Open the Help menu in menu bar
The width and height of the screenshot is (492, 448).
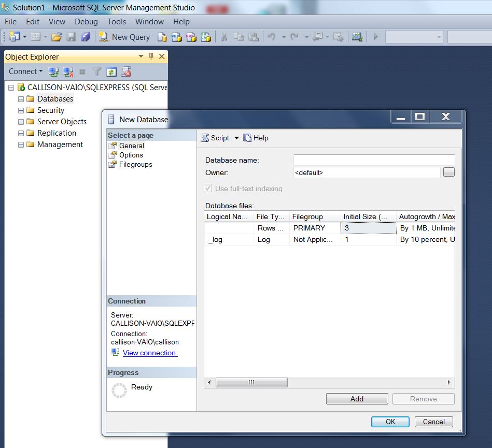tap(181, 22)
